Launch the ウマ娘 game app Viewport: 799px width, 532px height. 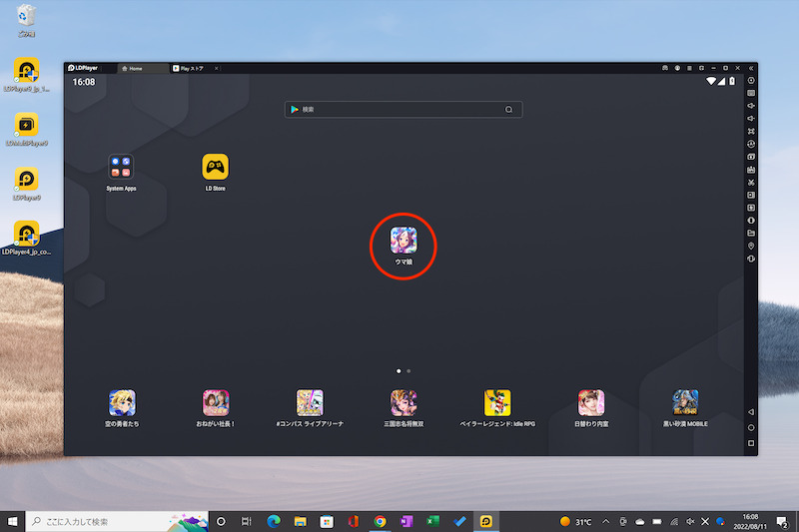(403, 240)
